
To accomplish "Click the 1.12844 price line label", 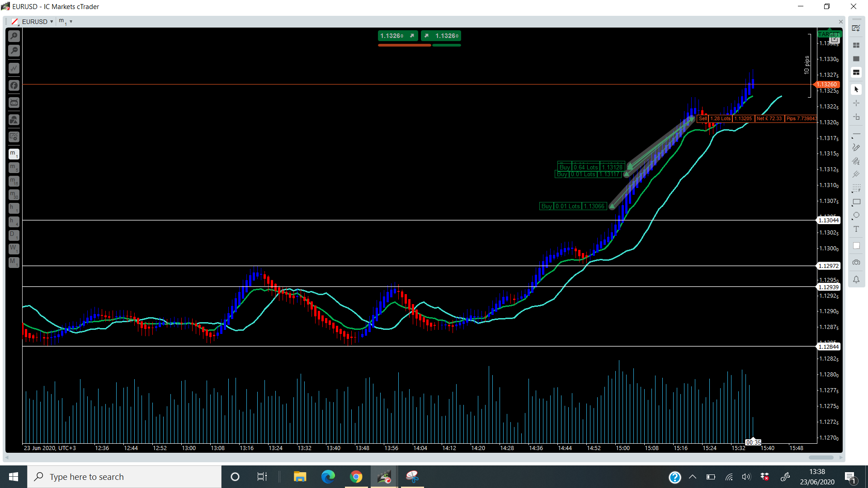I will (829, 347).
